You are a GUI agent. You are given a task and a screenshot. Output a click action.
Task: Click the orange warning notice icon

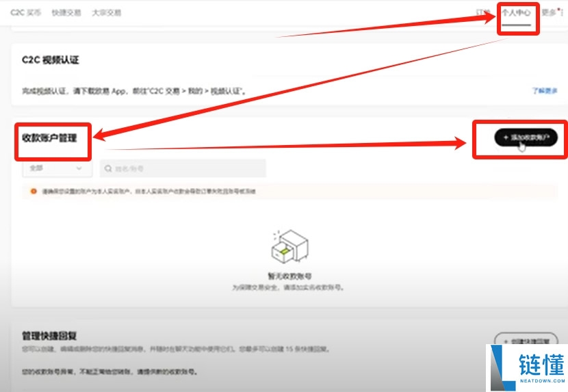[x=34, y=192]
